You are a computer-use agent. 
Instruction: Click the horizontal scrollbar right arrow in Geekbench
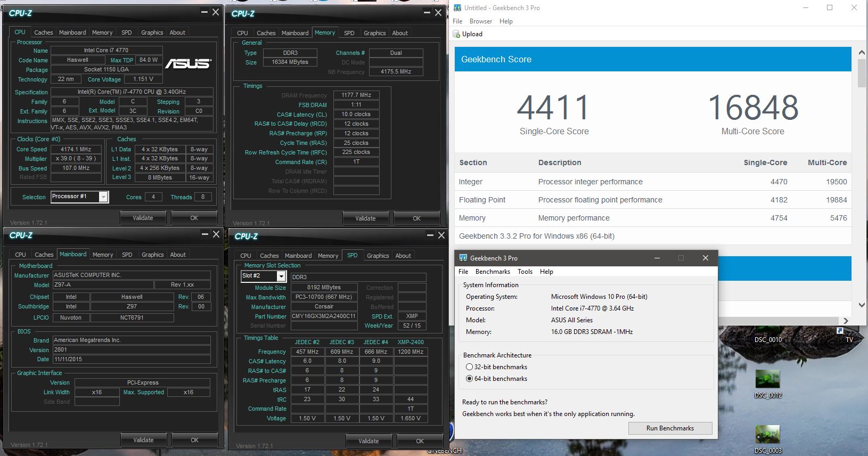pos(846,321)
